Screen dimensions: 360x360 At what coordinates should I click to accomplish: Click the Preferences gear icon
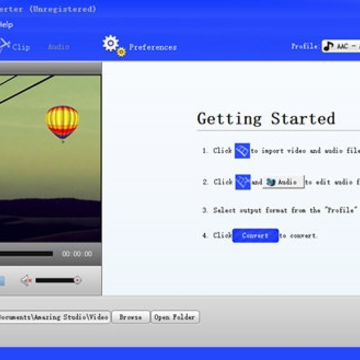[x=114, y=46]
